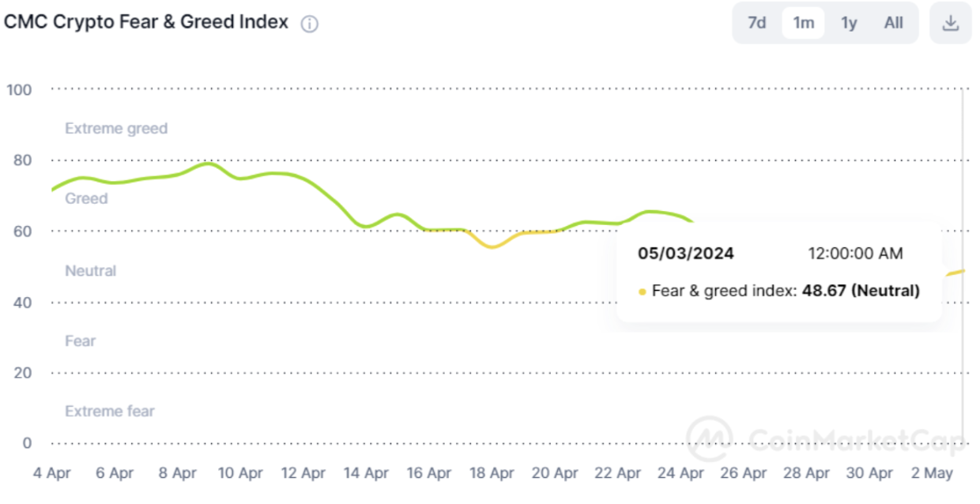This screenshot has height=504, width=980.
Task: Click the yellow dot in the tooltip
Action: (x=643, y=291)
